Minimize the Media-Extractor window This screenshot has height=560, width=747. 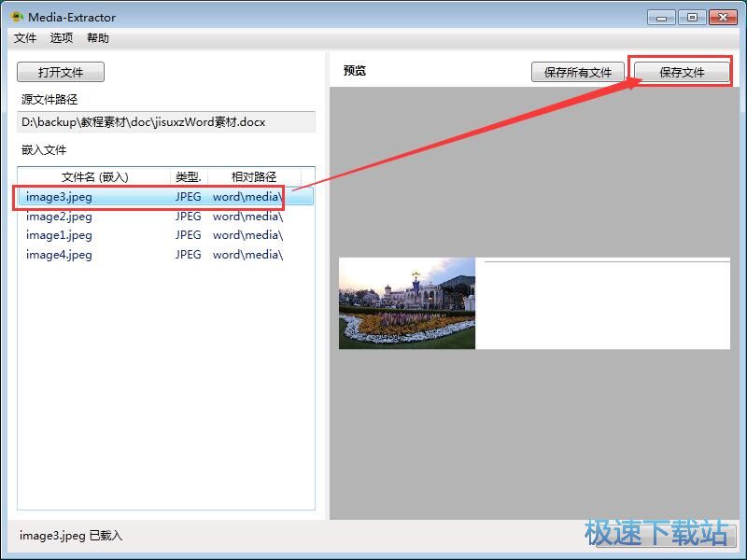click(x=660, y=16)
